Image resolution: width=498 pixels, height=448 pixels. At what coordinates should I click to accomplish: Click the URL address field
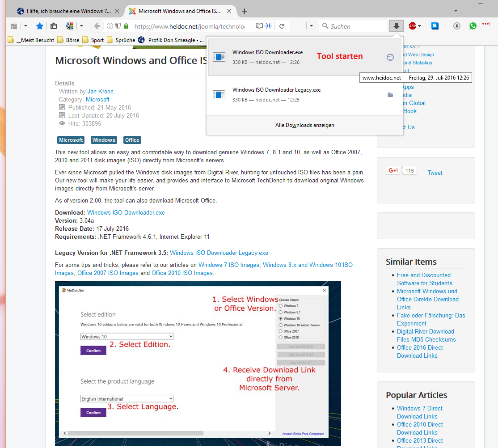pos(190,26)
